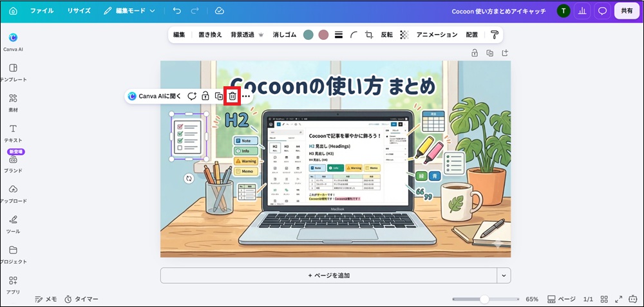This screenshot has height=307, width=644.
Task: Select the paint roller copy style icon
Action: [495, 35]
